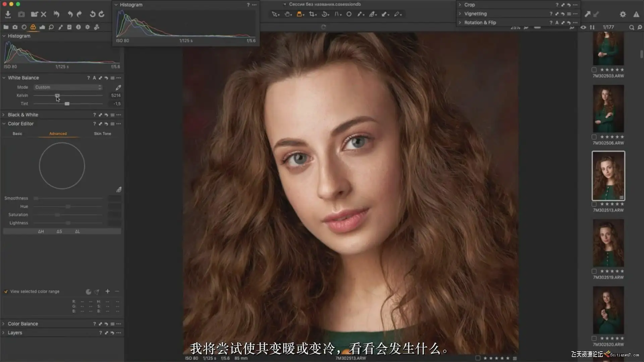Select the Crop cursor tool
Screen dimensions: 644x362
312,14
